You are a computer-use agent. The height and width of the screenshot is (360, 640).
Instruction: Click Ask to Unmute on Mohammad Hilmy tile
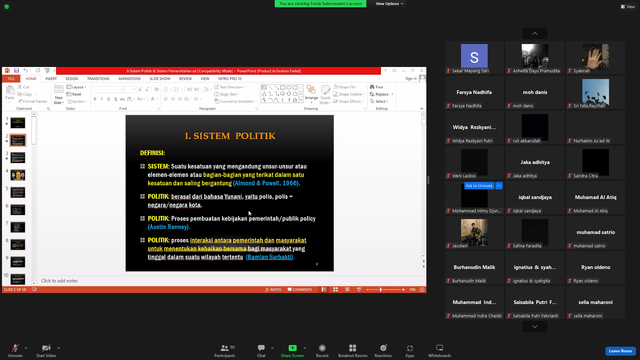(479, 186)
